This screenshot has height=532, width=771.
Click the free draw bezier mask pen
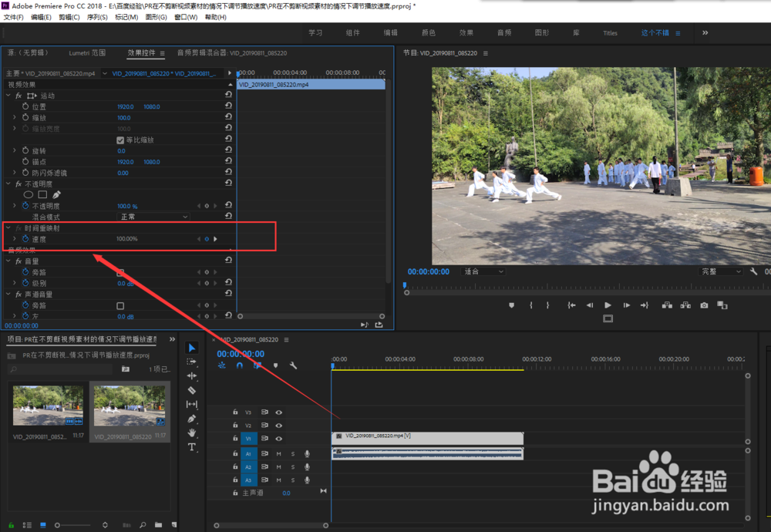(56, 195)
